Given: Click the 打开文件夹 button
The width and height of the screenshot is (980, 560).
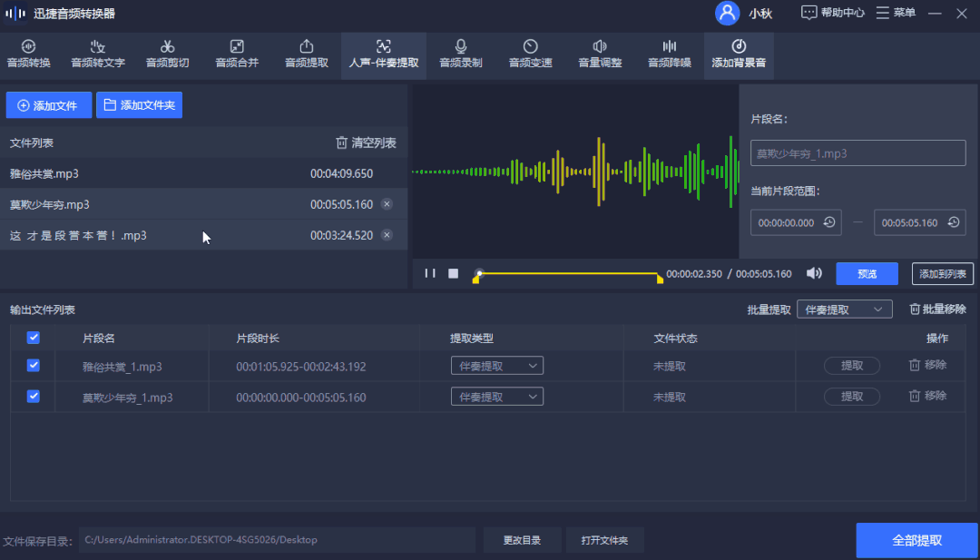Looking at the screenshot, I should point(604,540).
